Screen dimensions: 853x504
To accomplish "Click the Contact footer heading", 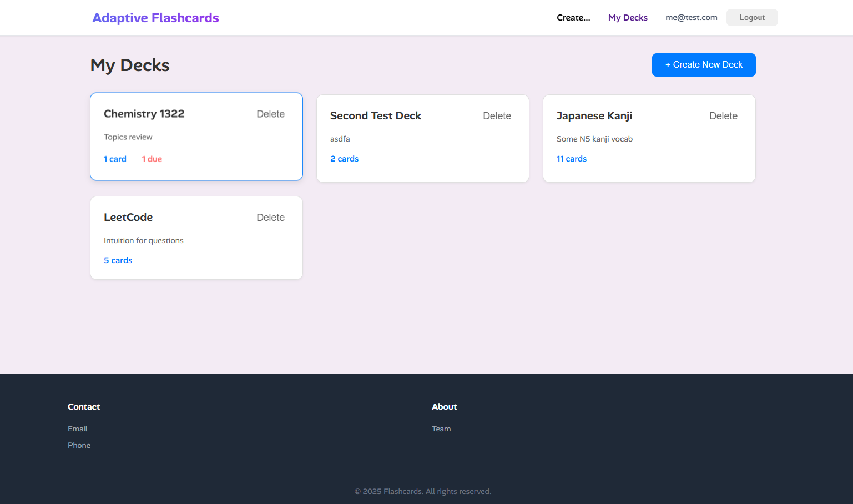I will (84, 407).
